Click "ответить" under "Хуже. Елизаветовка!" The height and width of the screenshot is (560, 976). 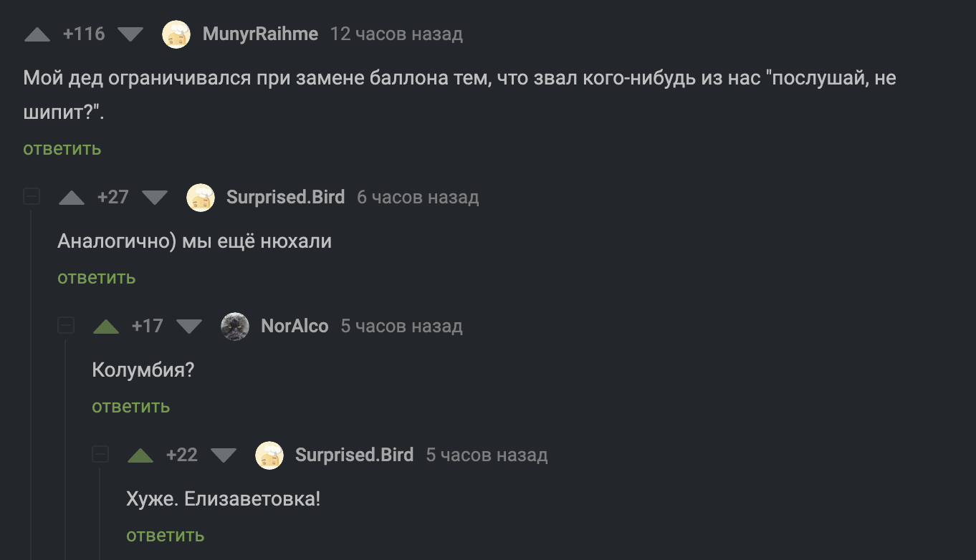point(166,536)
